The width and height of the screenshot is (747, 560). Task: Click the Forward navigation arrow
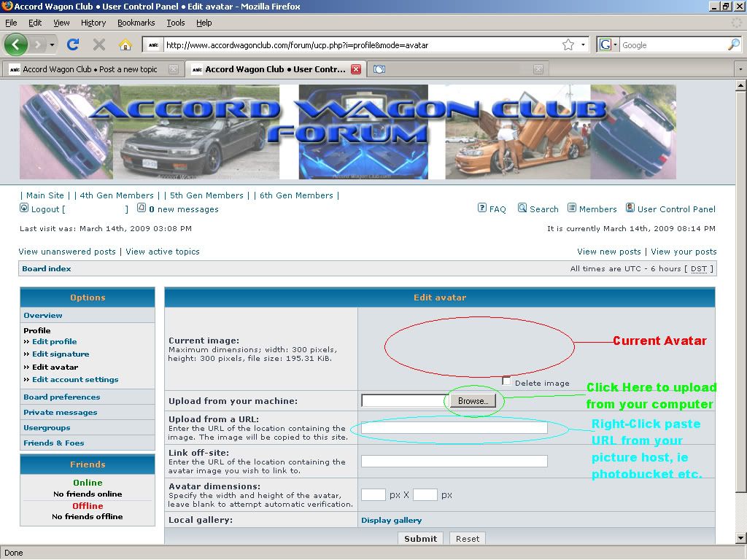tap(38, 44)
